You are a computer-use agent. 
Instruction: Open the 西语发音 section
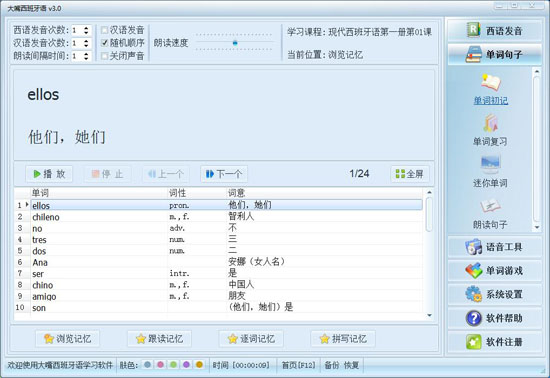(x=495, y=31)
